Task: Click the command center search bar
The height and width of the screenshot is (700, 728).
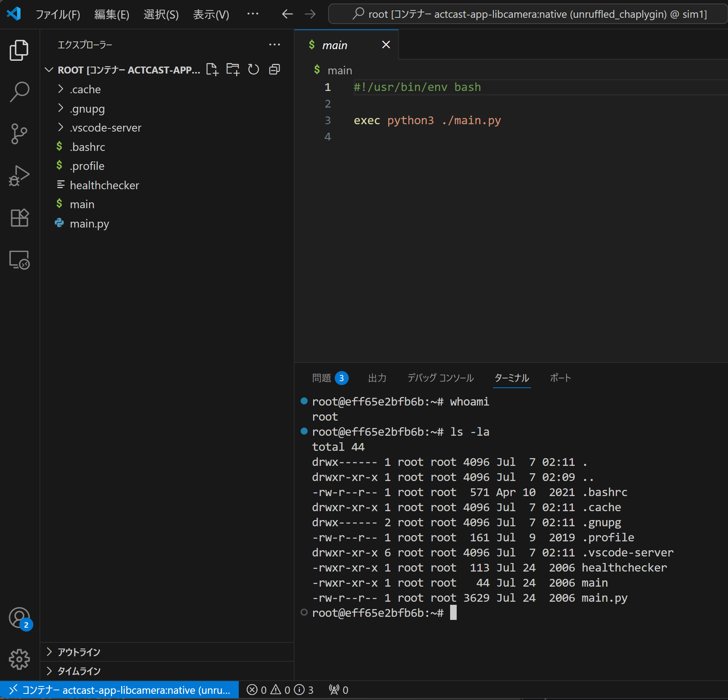Action: pos(528,14)
